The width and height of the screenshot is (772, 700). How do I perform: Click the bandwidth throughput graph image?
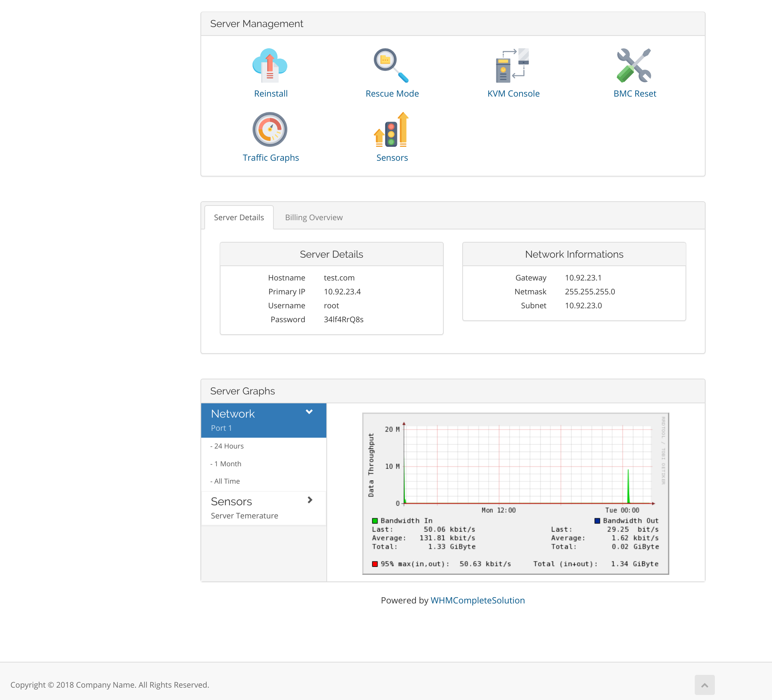coord(516,494)
